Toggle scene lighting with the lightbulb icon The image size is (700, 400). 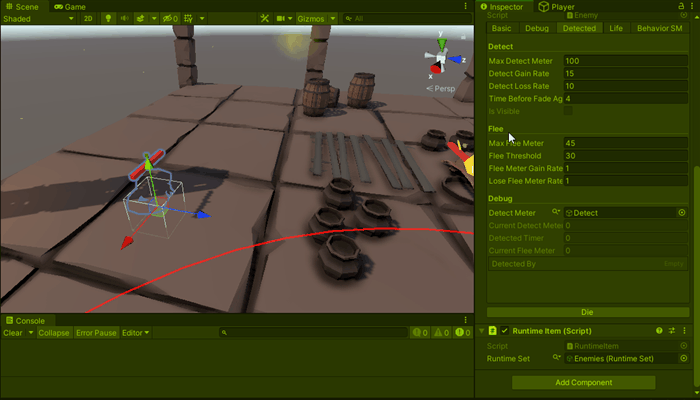click(108, 18)
